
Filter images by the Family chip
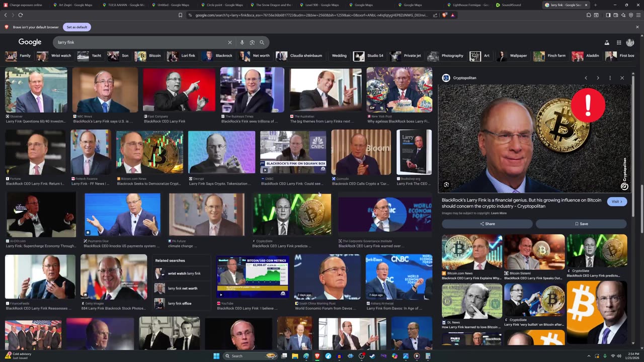click(18, 56)
